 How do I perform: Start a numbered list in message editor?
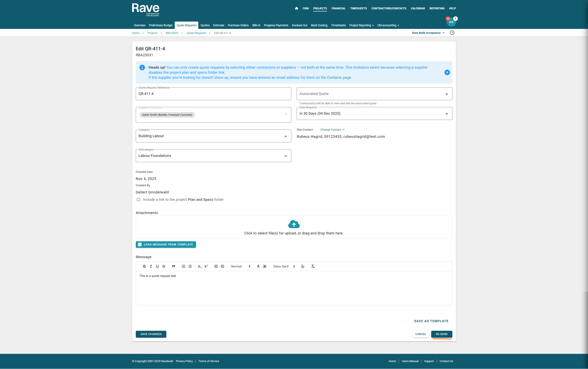click(x=183, y=266)
